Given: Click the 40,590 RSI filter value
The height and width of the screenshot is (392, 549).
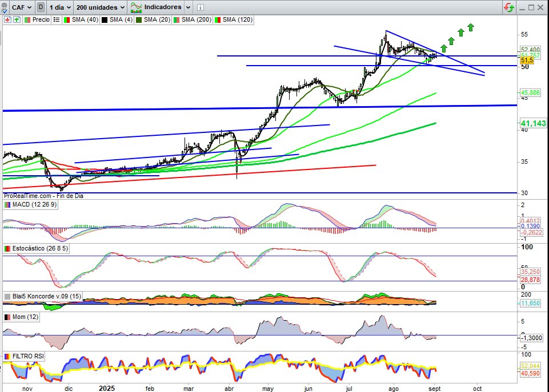Looking at the screenshot, I should [x=531, y=374].
